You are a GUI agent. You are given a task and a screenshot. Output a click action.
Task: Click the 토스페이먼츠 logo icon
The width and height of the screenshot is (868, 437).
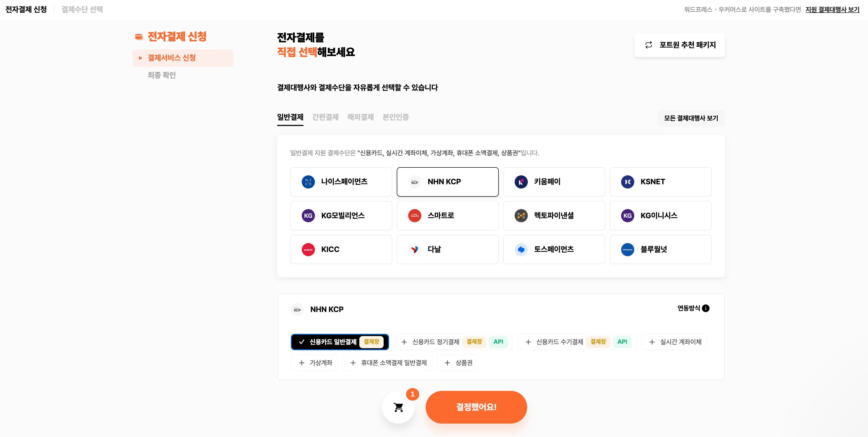521,250
